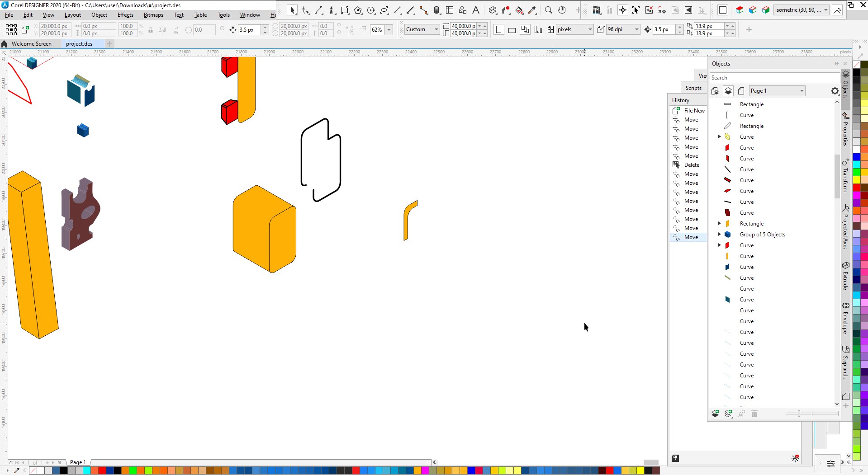Switch to the Welcome Screen tab
This screenshot has height=475, width=868.
coord(31,44)
